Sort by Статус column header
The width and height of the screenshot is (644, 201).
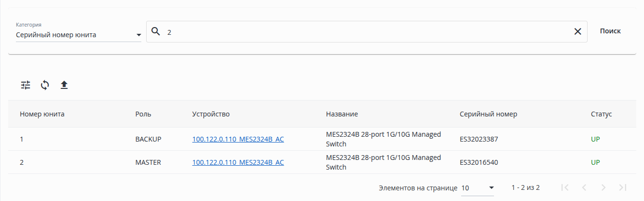tap(601, 114)
